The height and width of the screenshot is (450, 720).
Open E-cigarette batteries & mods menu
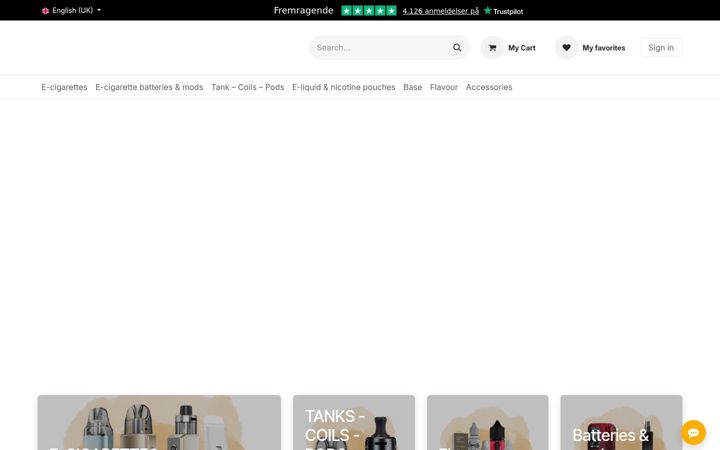(149, 87)
